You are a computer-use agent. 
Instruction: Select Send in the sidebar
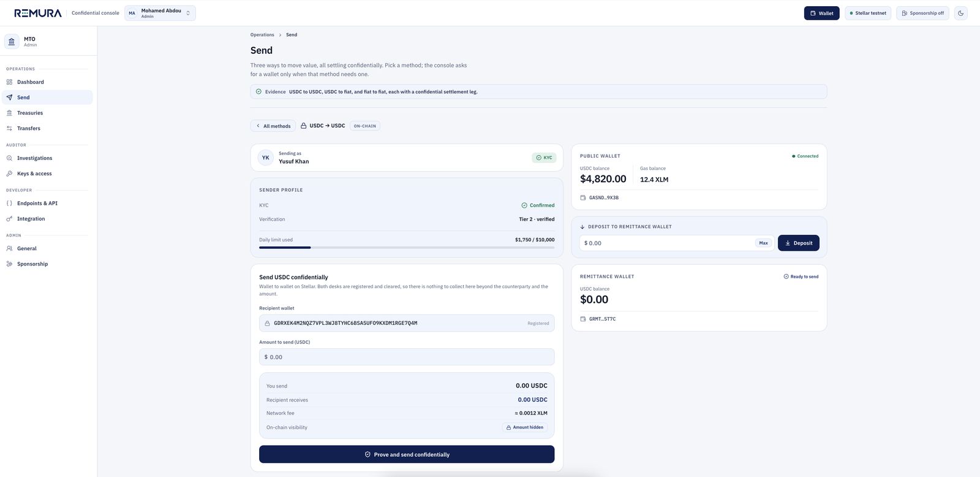[47, 97]
